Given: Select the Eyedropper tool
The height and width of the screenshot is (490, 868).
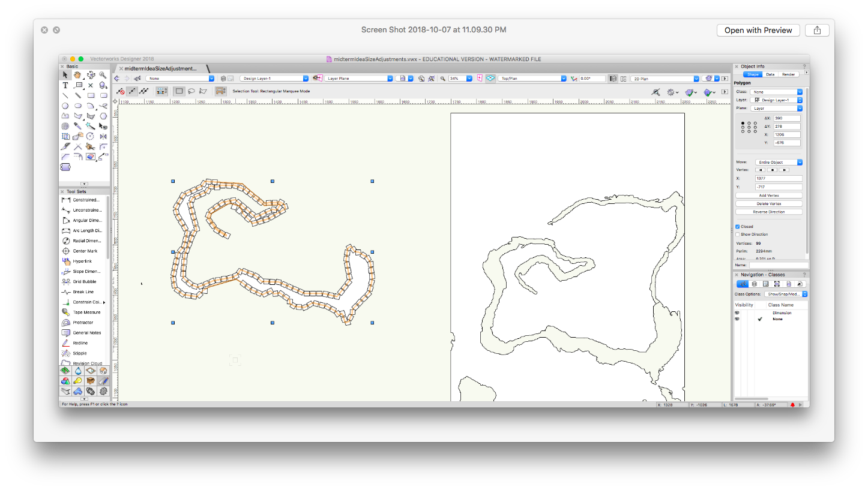Looking at the screenshot, I should point(77,126).
